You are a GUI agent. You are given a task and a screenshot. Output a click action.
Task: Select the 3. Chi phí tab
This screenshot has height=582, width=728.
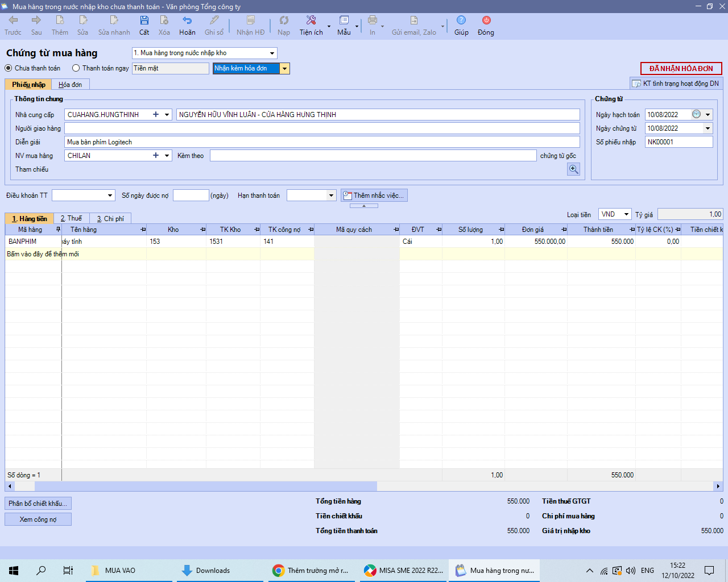click(110, 218)
